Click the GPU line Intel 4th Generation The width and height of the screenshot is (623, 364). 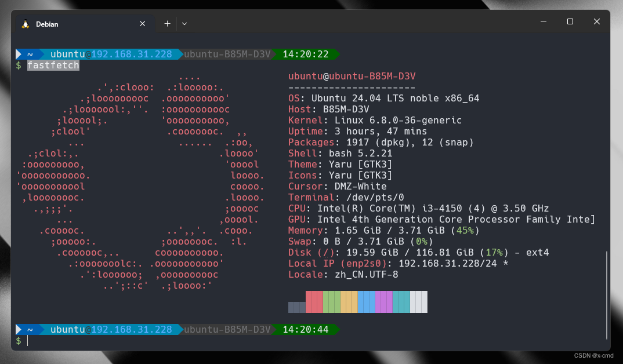[x=441, y=219]
